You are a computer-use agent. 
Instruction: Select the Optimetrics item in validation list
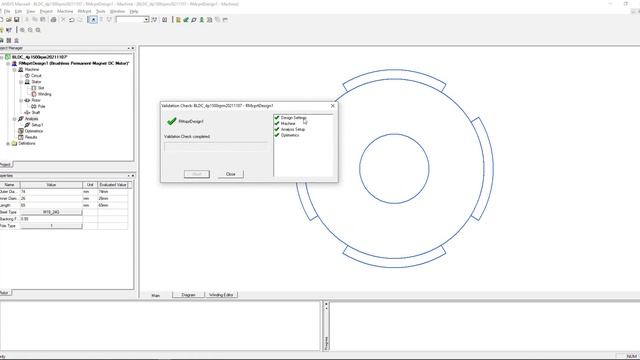(x=290, y=135)
